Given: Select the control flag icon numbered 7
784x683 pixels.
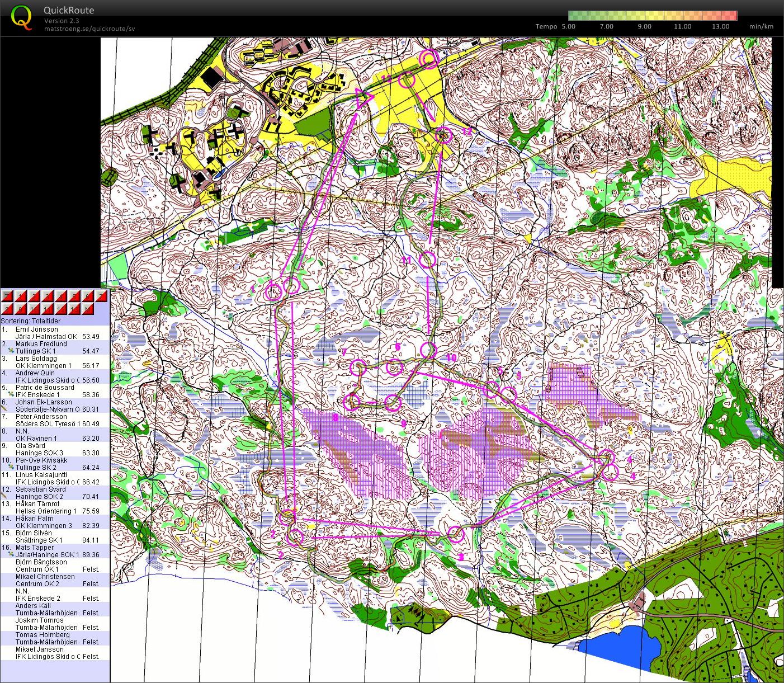Looking at the screenshot, I should [x=101, y=296].
